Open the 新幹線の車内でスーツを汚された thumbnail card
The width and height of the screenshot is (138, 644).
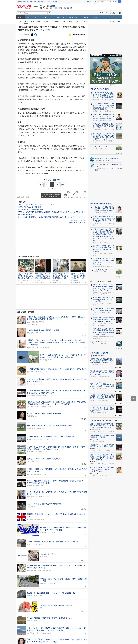click(x=61, y=266)
